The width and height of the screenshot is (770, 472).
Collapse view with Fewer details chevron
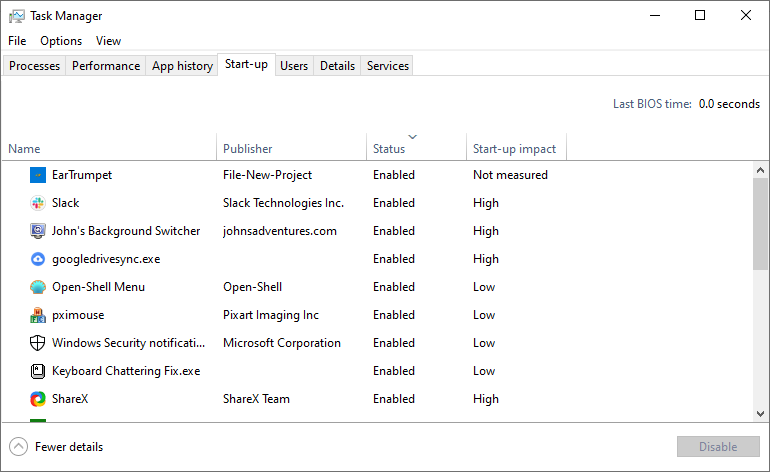tap(18, 447)
